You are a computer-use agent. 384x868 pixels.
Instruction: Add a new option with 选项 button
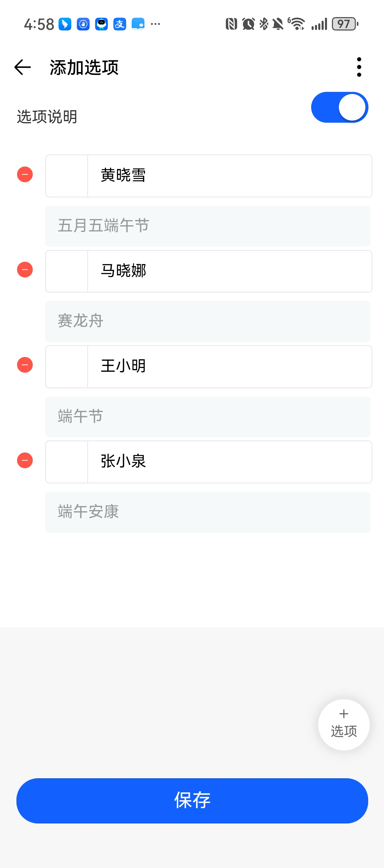tap(343, 725)
